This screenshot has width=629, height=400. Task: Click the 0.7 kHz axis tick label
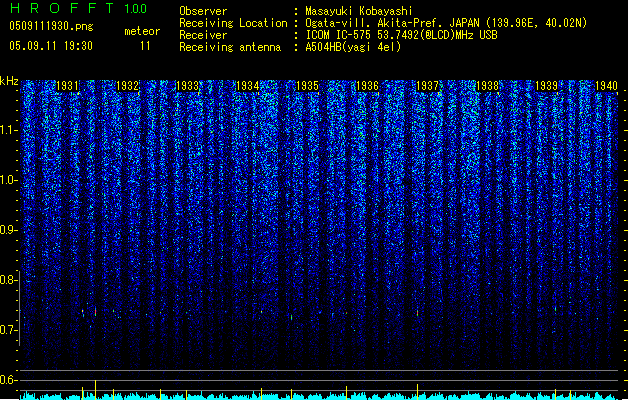(x=9, y=330)
